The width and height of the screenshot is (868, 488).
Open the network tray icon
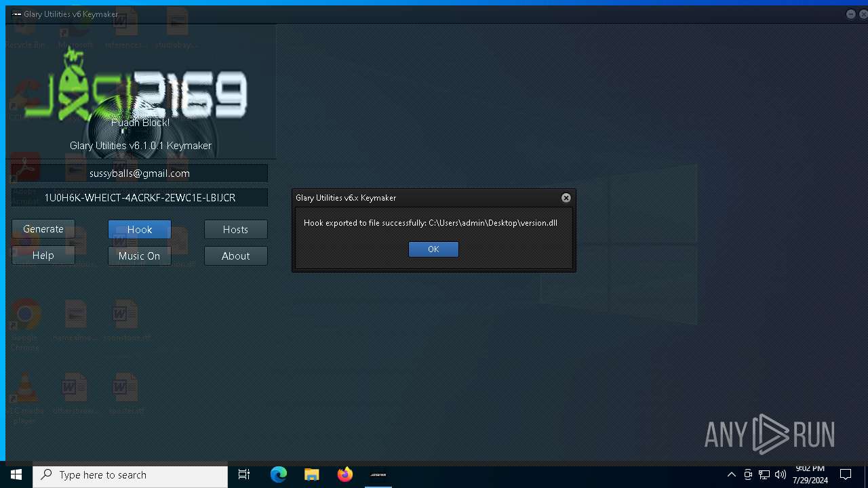tap(764, 474)
